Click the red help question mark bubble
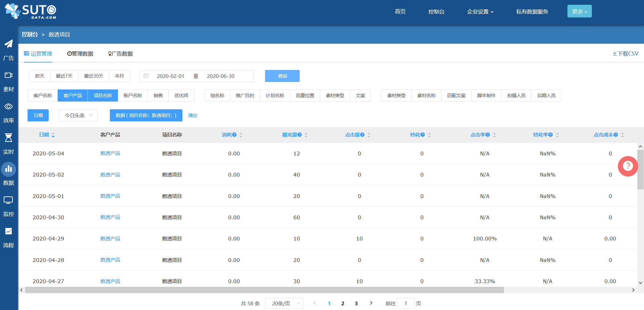644x310 pixels. point(628,166)
